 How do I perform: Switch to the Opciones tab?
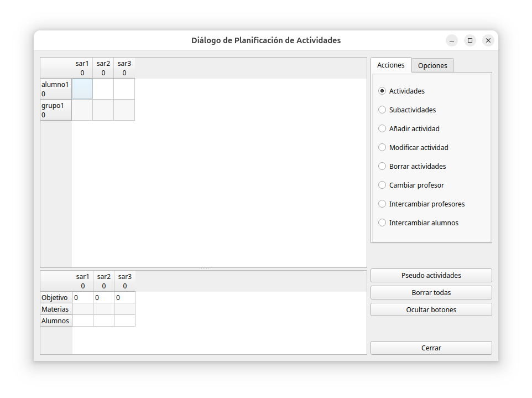click(432, 65)
